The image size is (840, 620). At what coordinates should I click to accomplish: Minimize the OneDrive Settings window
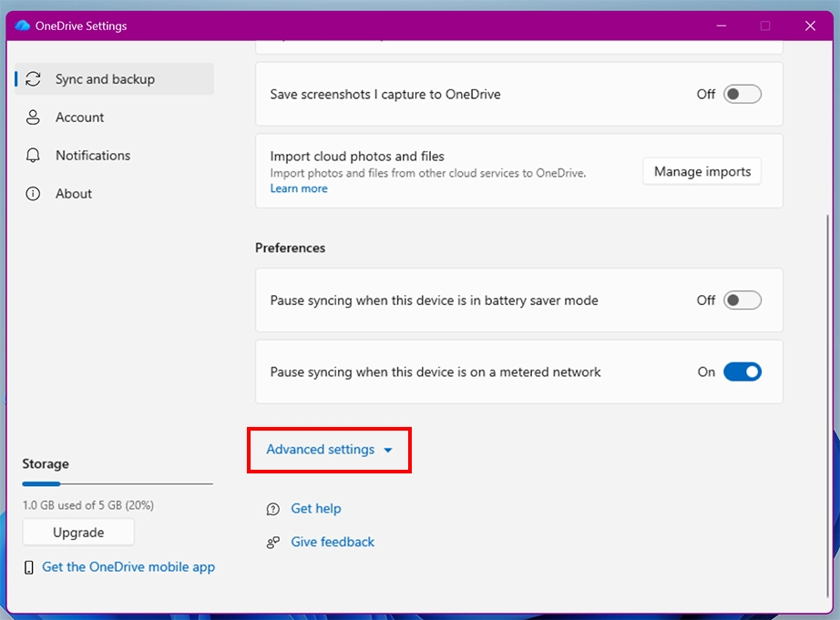click(x=722, y=25)
